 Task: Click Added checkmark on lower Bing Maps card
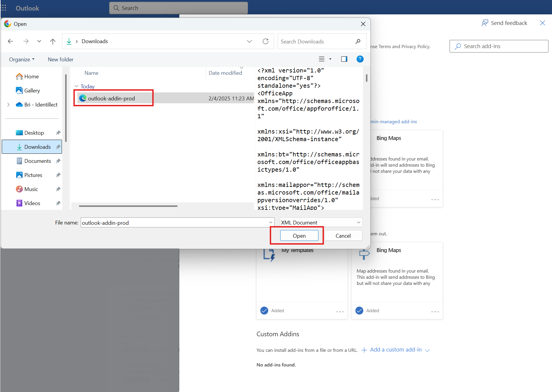point(359,310)
